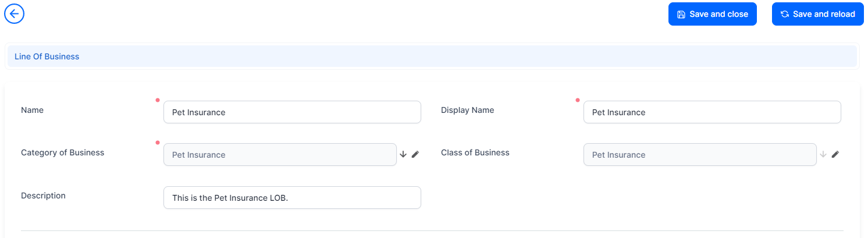Click the Display Name field label
Image resolution: width=868 pixels, height=238 pixels.
pyautogui.click(x=468, y=110)
